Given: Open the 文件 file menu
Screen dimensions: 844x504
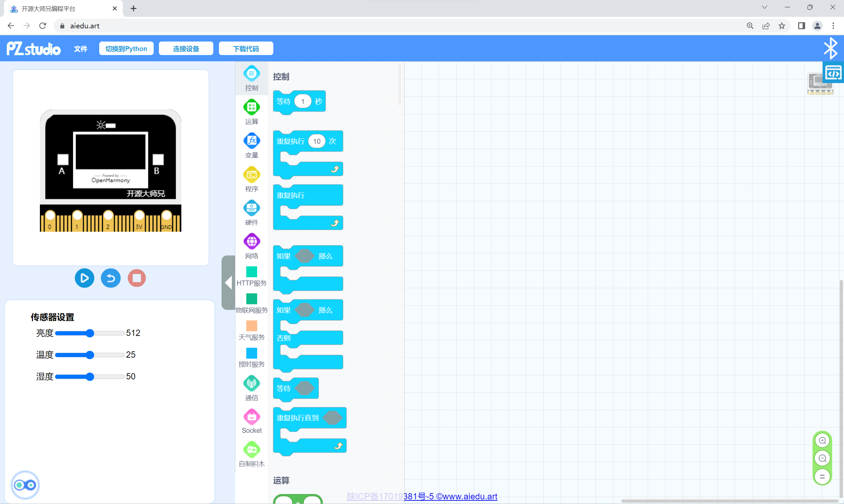Looking at the screenshot, I should click(80, 48).
